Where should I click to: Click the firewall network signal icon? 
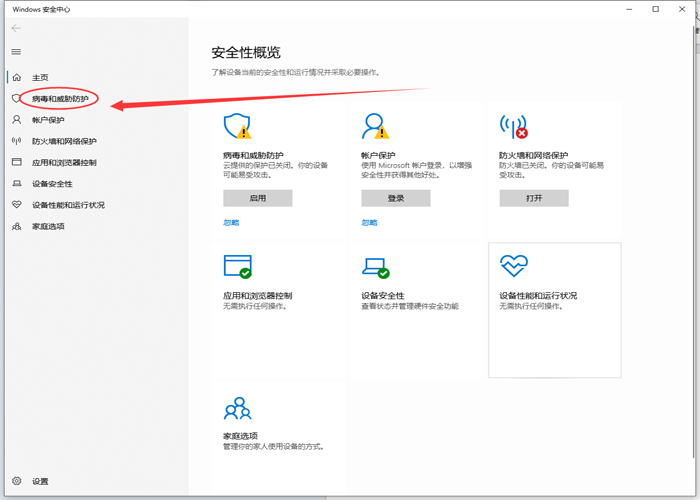(513, 127)
